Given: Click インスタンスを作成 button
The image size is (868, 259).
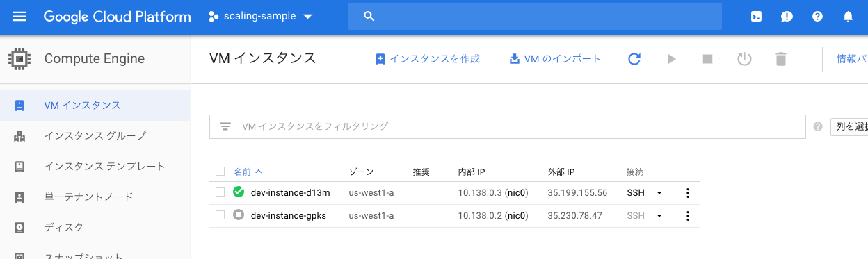Looking at the screenshot, I should click(427, 59).
